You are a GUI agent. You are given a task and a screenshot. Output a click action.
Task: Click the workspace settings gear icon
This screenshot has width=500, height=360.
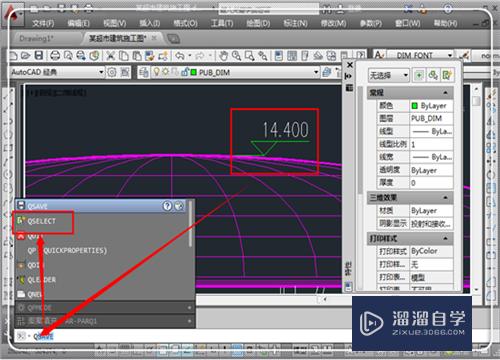pyautogui.click(x=112, y=72)
